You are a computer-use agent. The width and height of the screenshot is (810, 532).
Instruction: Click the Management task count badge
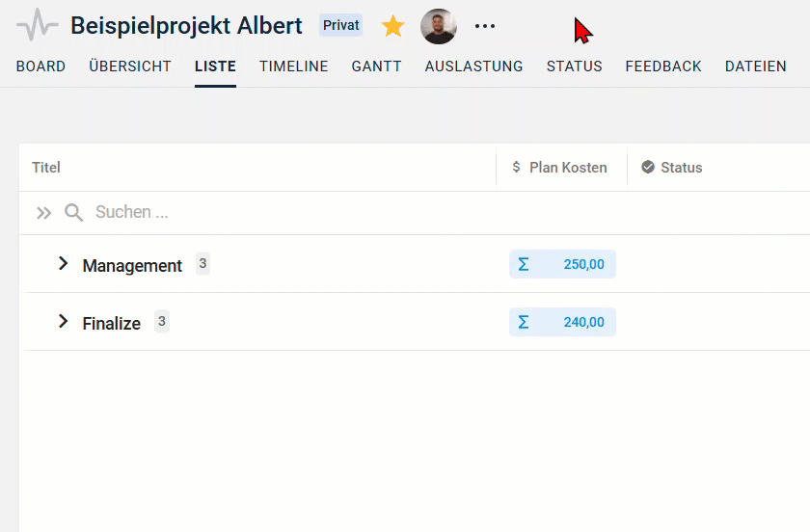click(202, 263)
